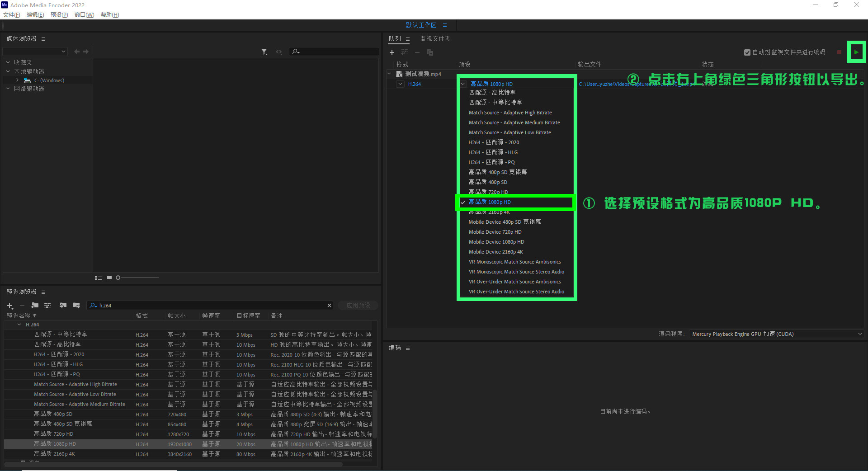Click the new preset group folder icon

[35, 306]
